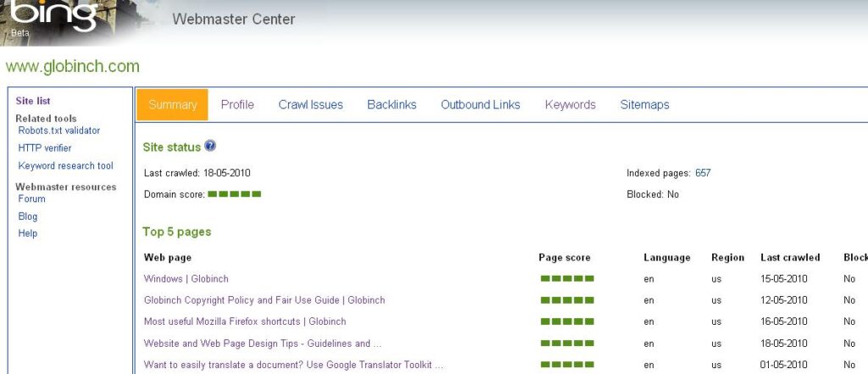This screenshot has width=868, height=374.
Task: Open the Google Translator Toolkit page link
Action: [293, 365]
